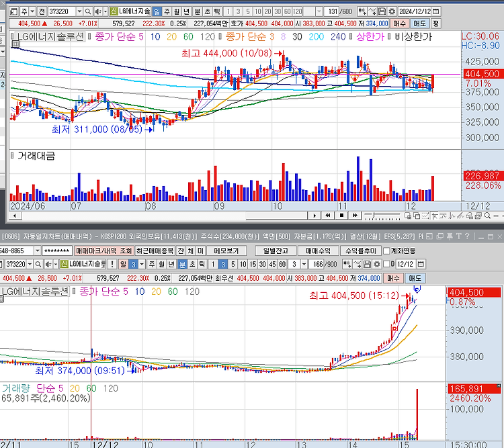
Task: Expand the speaker dropdown arrow in lower toolbar
Action: [56, 264]
